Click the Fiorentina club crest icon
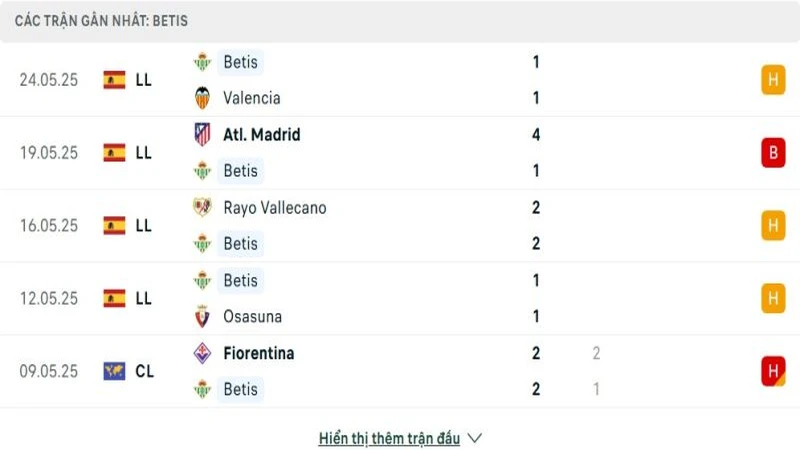800x450 pixels. (202, 353)
